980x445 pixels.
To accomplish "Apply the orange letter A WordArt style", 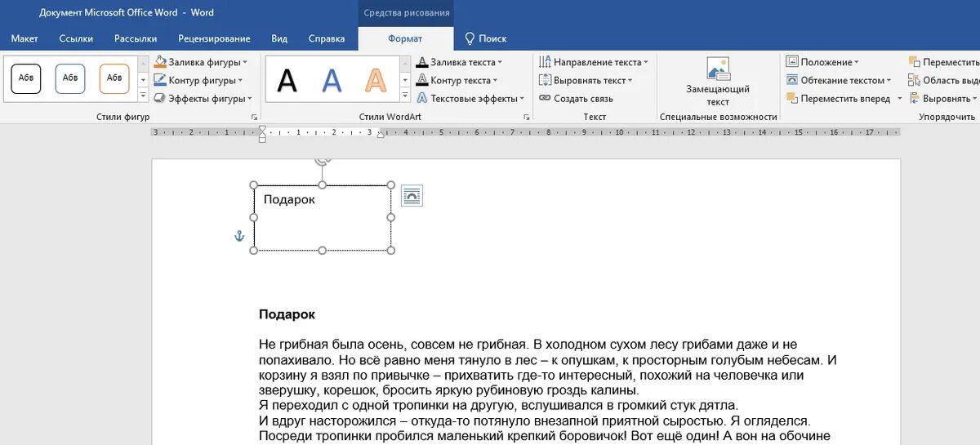I will click(376, 80).
